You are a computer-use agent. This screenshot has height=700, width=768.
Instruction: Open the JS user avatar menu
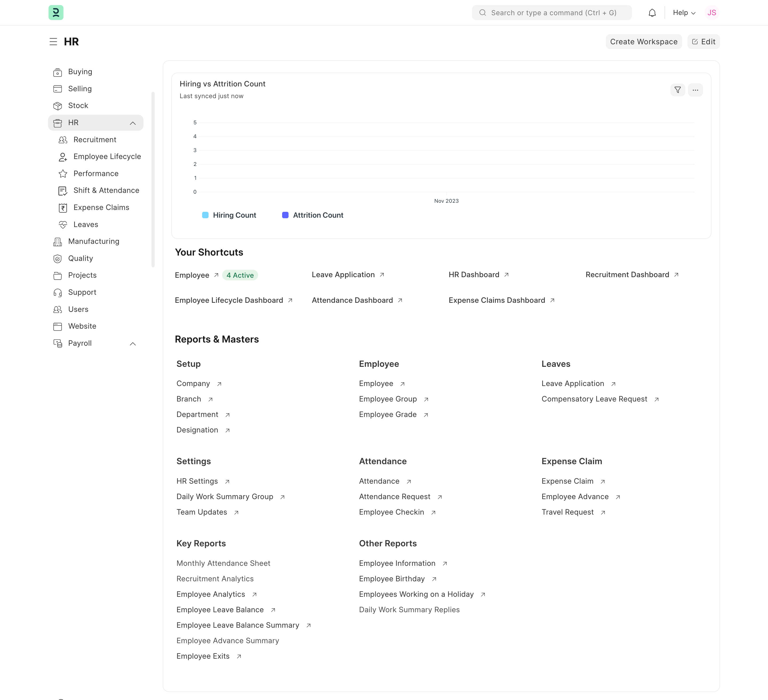click(x=712, y=13)
